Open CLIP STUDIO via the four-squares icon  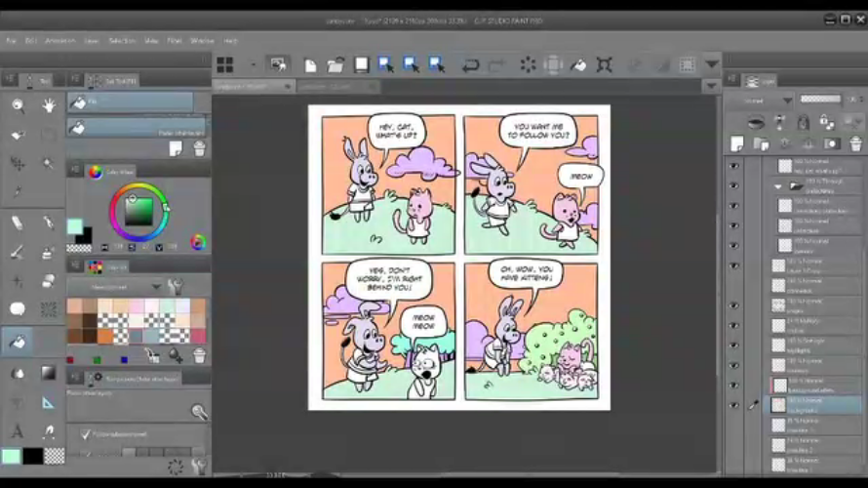224,64
